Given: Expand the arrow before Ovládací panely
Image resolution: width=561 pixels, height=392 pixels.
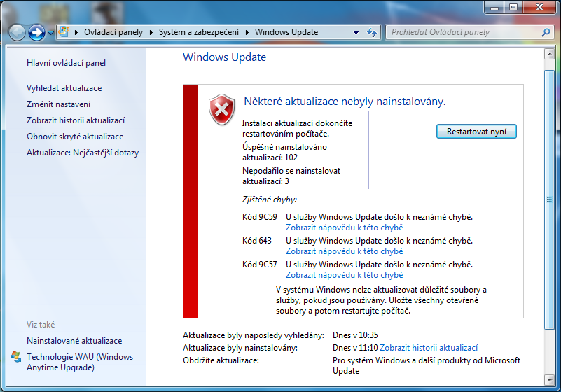Looking at the screenshot, I should point(76,32).
